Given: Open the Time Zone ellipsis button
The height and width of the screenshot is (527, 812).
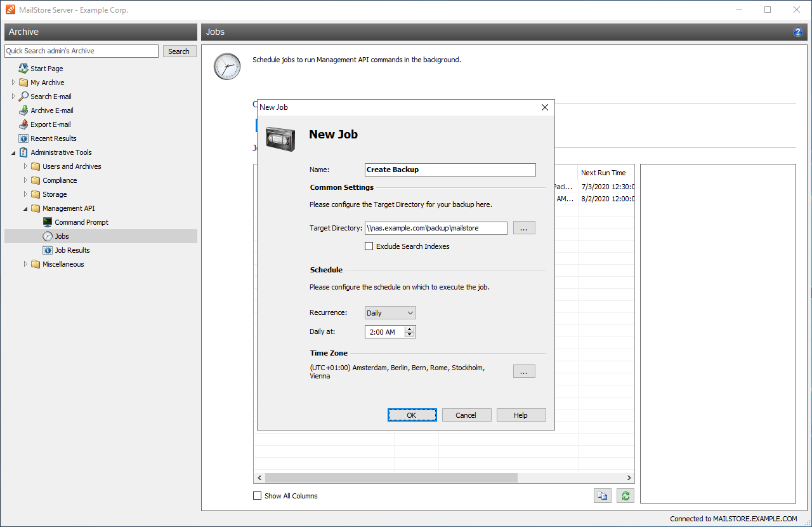Looking at the screenshot, I should 524,371.
